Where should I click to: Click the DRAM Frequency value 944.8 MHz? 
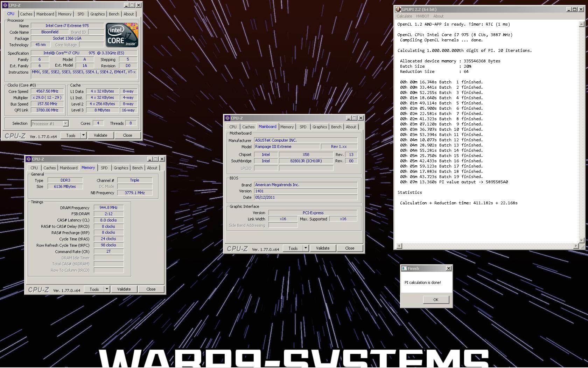click(x=108, y=207)
